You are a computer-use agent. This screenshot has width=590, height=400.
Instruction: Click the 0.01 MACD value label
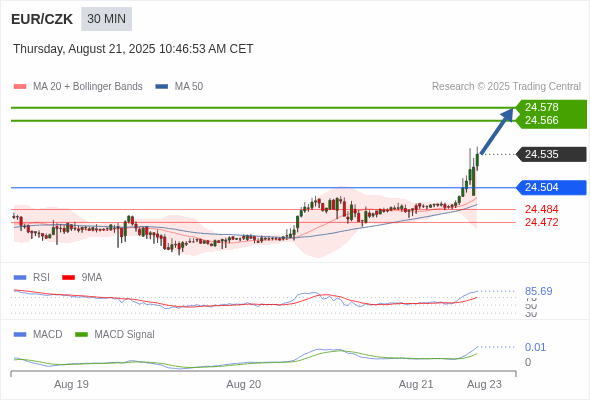[535, 347]
